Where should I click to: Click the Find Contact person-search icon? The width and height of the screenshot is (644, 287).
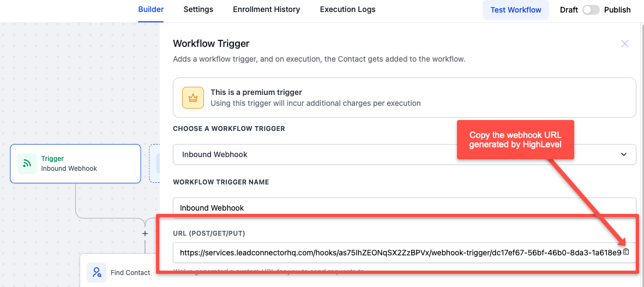pos(97,272)
